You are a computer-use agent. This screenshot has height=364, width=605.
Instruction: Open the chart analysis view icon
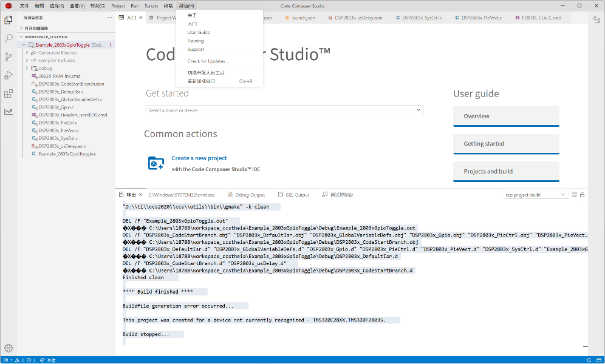pos(9,112)
